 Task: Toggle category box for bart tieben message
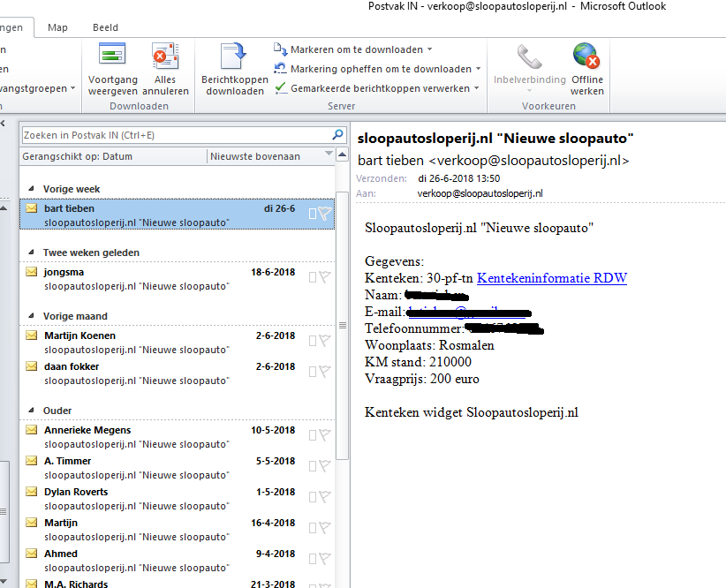click(x=313, y=214)
